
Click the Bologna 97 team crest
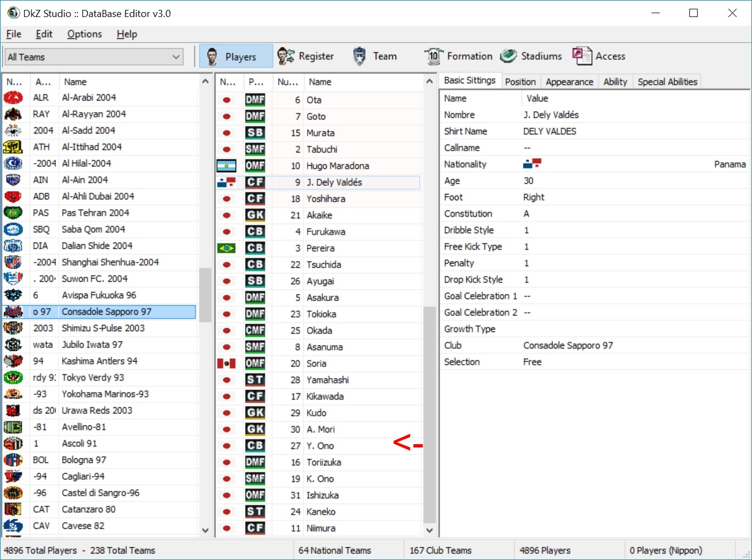[13, 460]
